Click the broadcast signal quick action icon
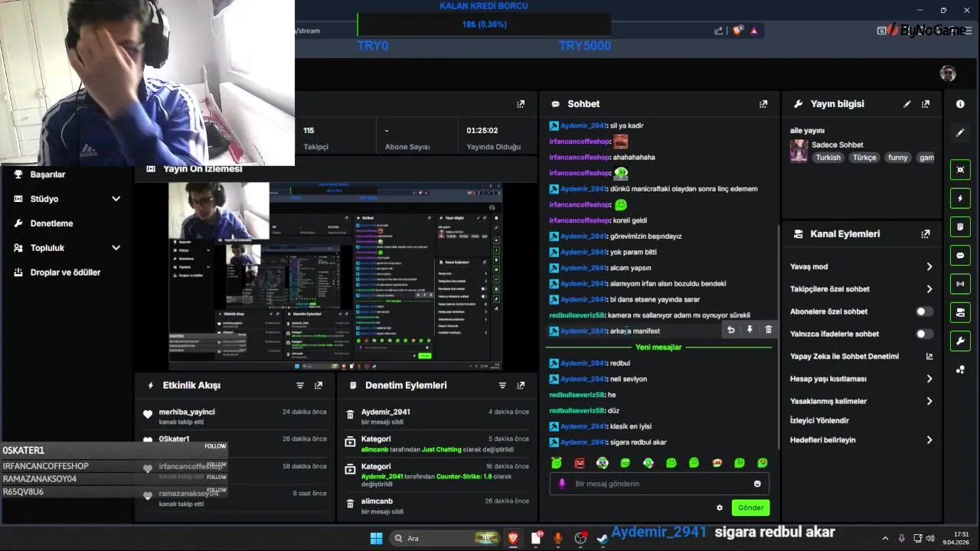 (x=960, y=284)
